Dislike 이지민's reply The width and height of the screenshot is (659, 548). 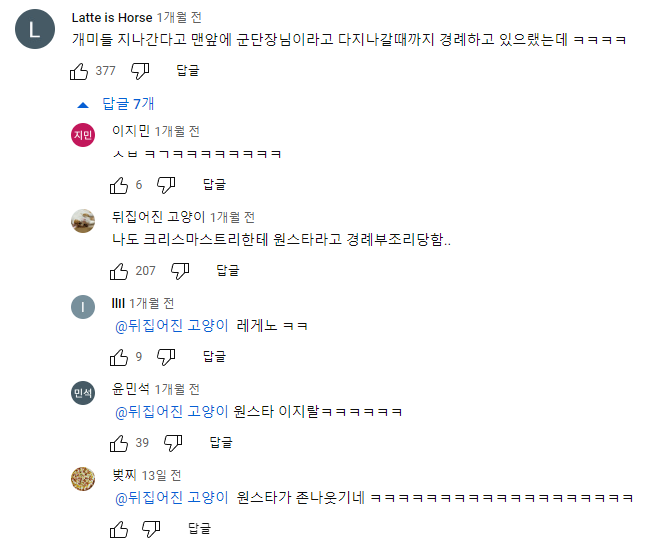166,185
